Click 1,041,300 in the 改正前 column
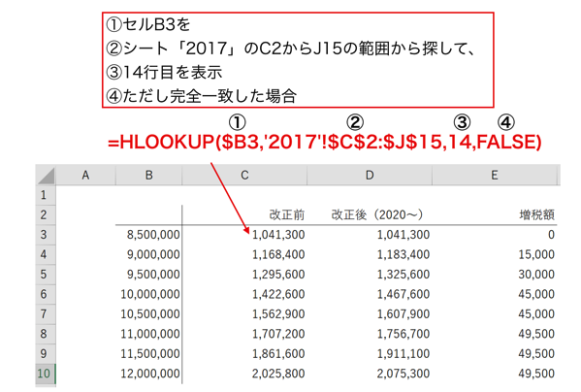This screenshot has width=581, height=392. (x=244, y=235)
